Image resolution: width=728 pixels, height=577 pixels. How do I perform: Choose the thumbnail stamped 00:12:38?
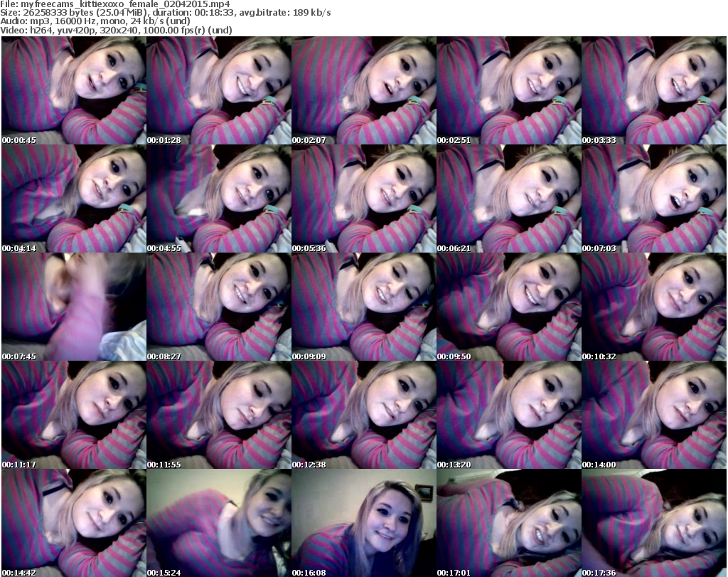point(364,415)
